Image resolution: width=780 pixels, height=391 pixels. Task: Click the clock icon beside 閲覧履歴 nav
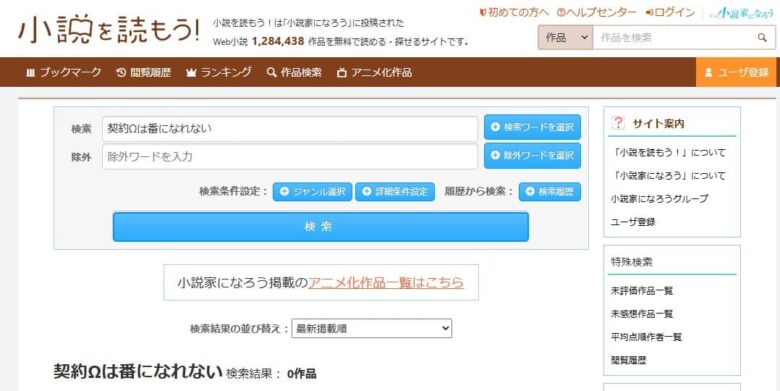coord(121,73)
